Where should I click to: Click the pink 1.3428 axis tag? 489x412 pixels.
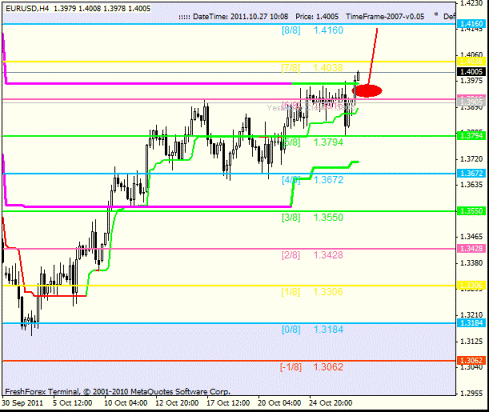[470, 249]
